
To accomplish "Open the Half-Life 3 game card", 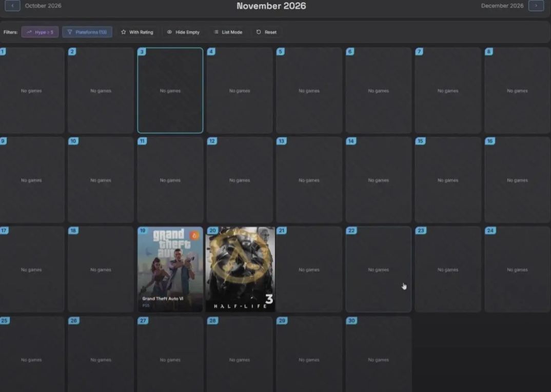I will tap(240, 269).
